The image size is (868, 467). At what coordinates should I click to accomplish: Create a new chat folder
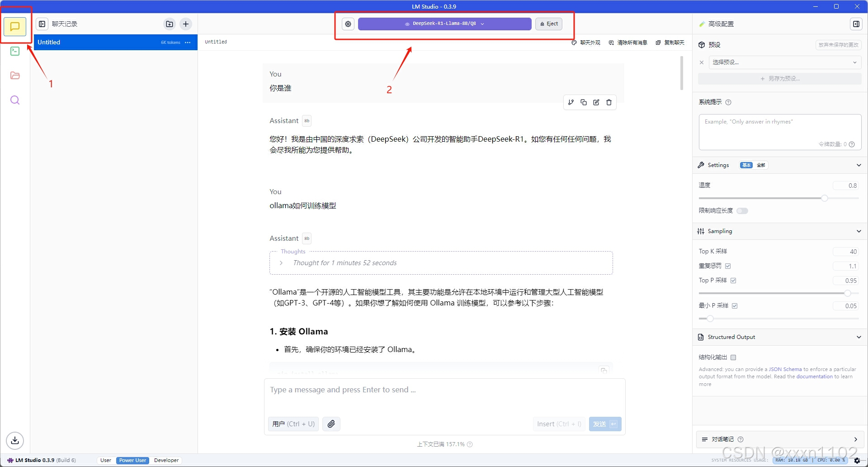[x=170, y=24]
